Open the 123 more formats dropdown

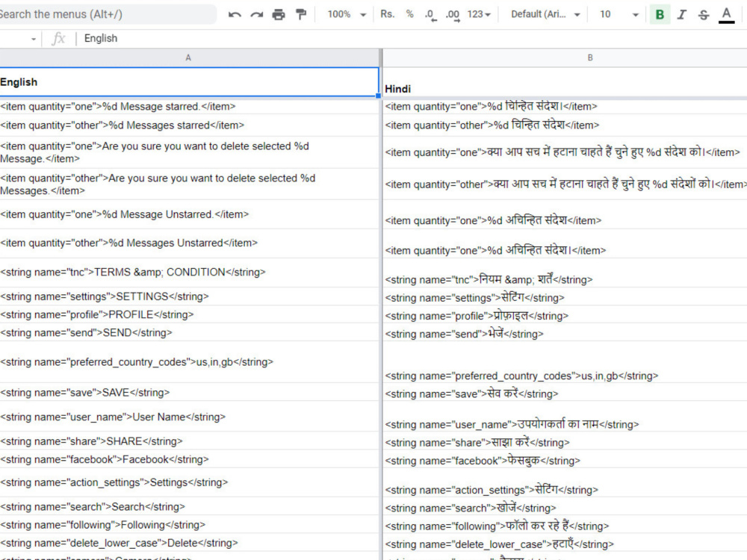click(479, 14)
